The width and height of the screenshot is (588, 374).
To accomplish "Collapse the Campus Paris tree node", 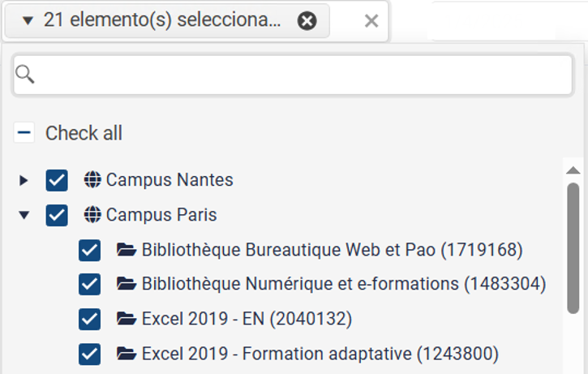I will coord(24,215).
